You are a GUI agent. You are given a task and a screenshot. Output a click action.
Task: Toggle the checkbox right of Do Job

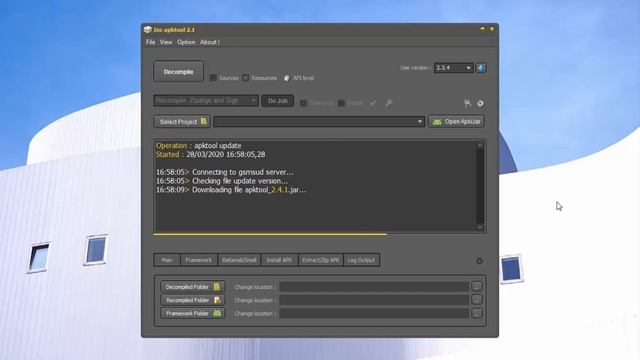point(304,103)
